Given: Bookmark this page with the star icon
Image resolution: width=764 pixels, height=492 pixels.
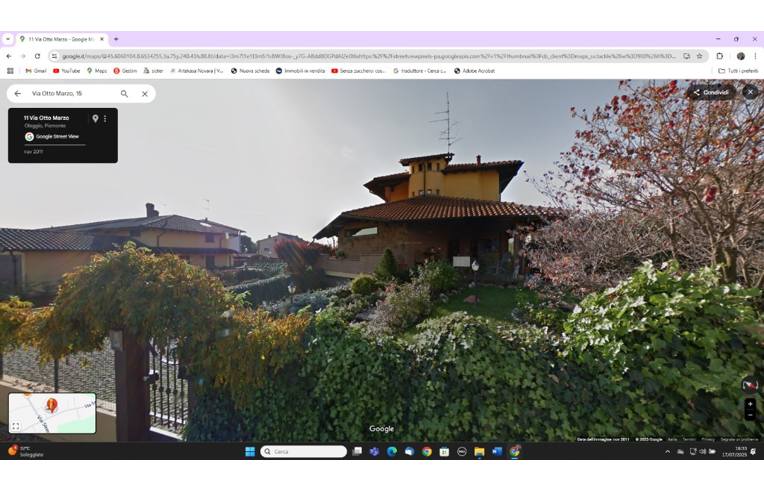Looking at the screenshot, I should [x=699, y=56].
